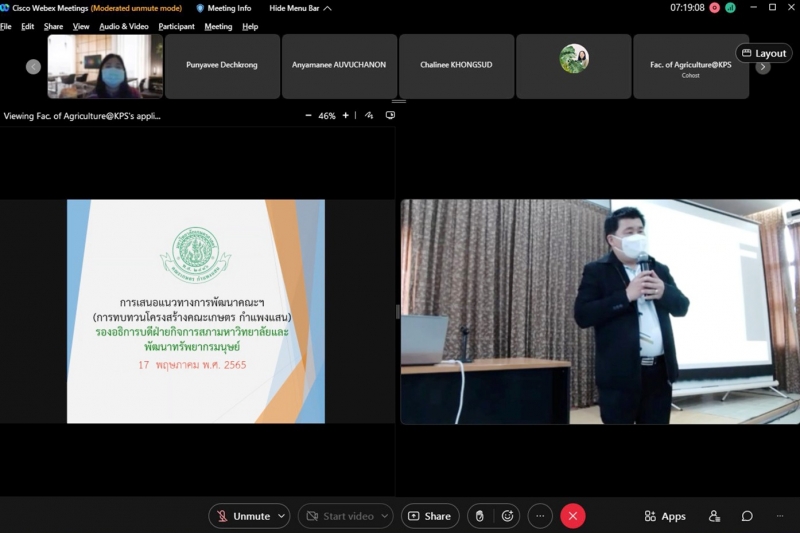Open the Audio & Video menu

(124, 26)
